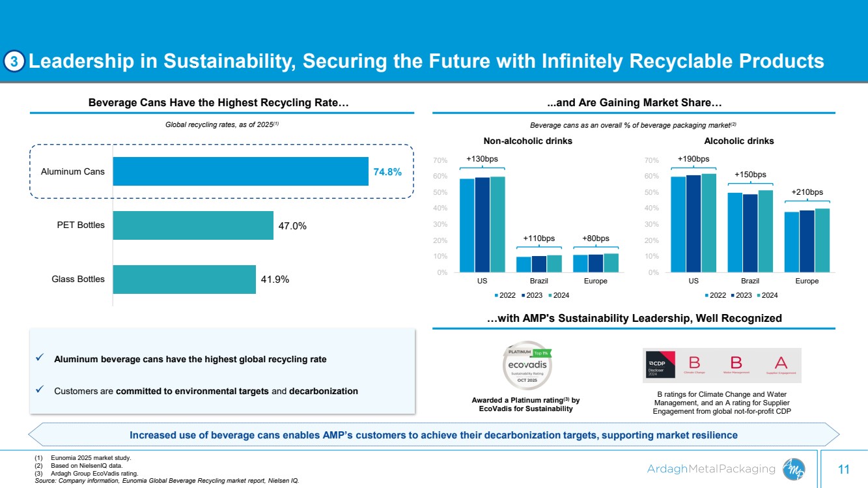Image resolution: width=868 pixels, height=488 pixels.
Task: Select the PET Bottles 47.0% bar
Action: coord(193,225)
